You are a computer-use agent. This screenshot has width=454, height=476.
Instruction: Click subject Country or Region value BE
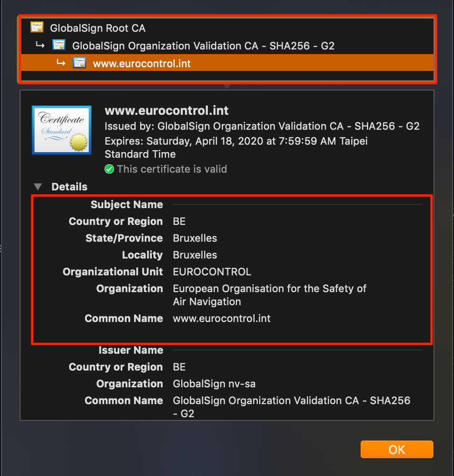179,221
